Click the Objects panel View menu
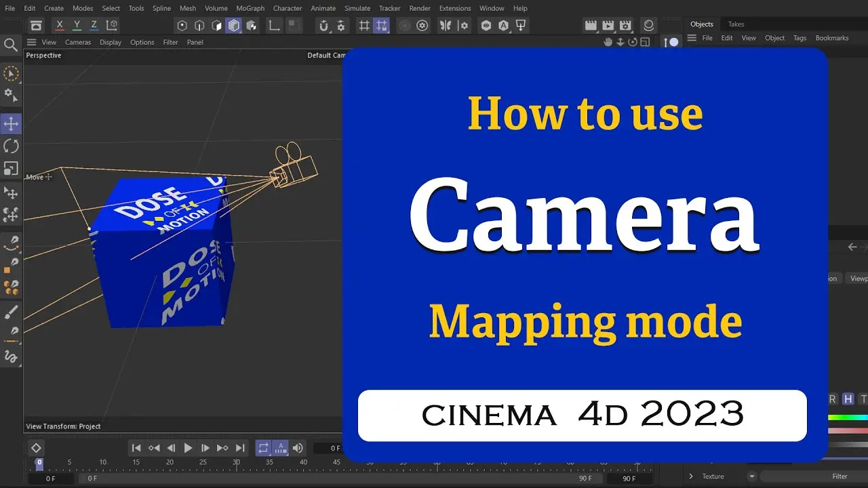The height and width of the screenshot is (488, 868). 749,38
